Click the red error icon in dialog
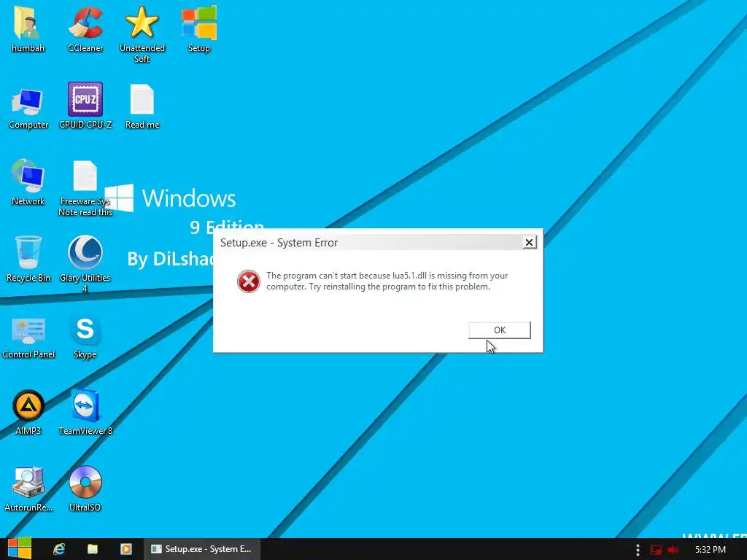747x560 pixels. click(x=249, y=281)
